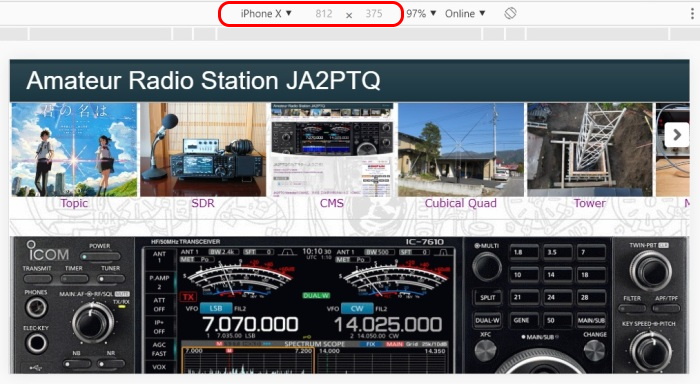Click the TUNER button on the radio

[x=111, y=279]
